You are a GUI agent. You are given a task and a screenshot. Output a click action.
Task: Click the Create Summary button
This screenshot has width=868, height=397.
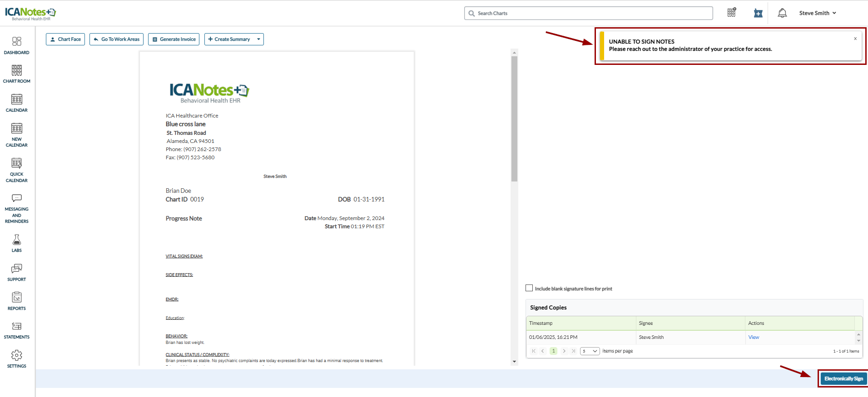tap(229, 39)
